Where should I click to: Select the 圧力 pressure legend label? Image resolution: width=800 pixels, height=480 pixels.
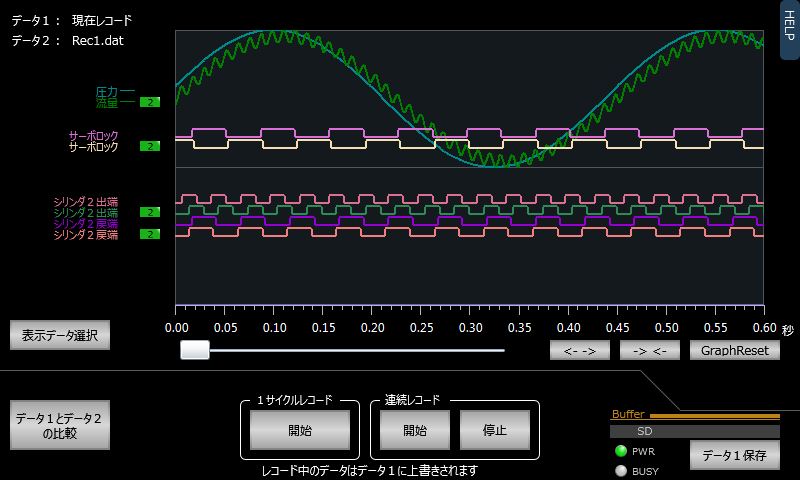[108, 91]
